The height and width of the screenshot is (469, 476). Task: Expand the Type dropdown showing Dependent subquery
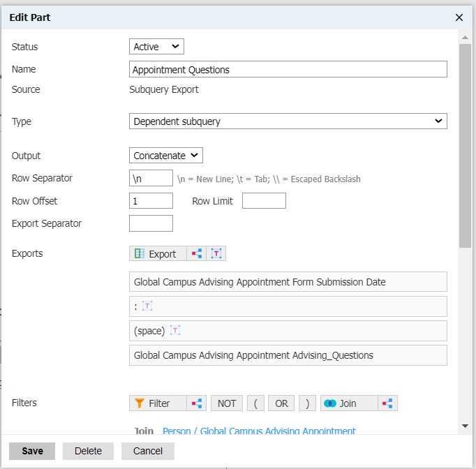(x=288, y=121)
